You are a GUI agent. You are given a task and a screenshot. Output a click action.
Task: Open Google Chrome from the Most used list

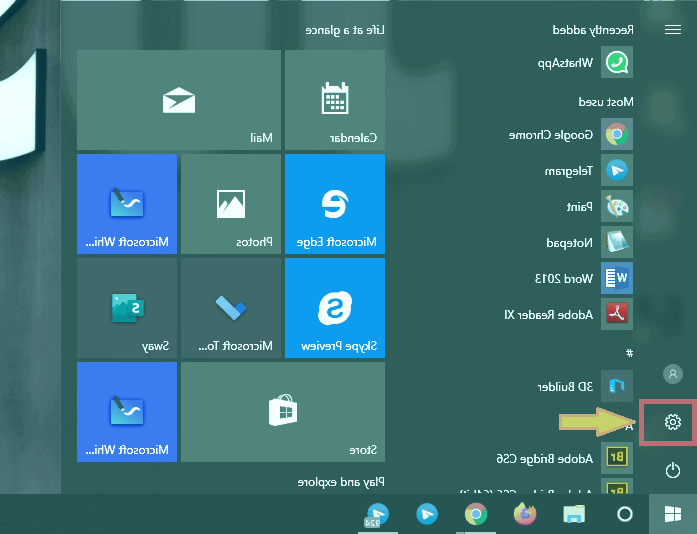571,134
